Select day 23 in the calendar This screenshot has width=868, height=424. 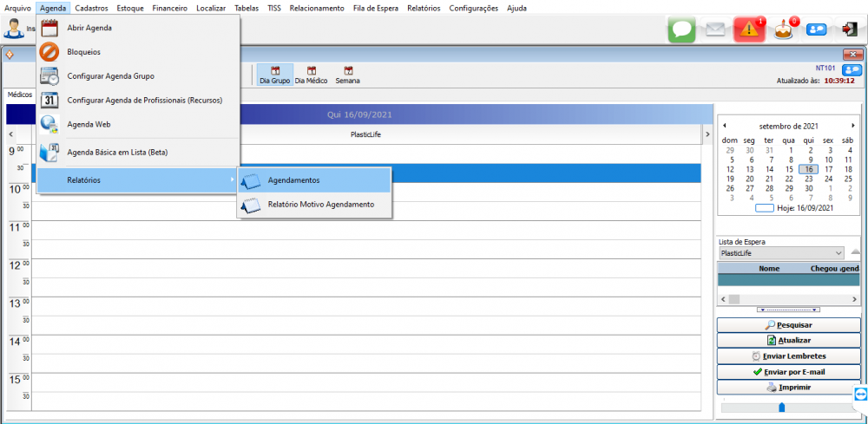(x=810, y=179)
